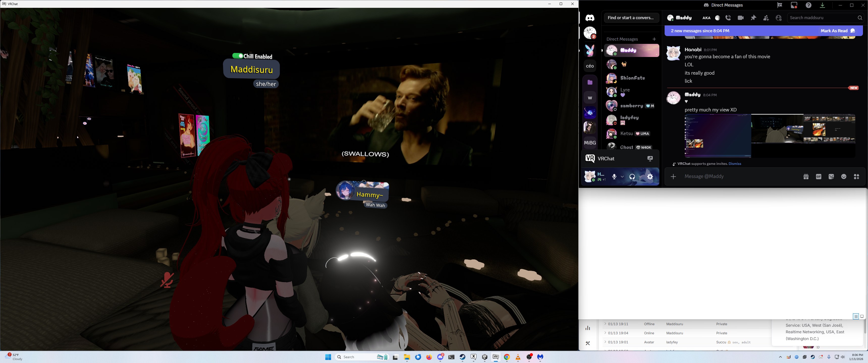Start a voice call with Maddy
Viewport: 868px width, 363px height.
[x=728, y=18]
